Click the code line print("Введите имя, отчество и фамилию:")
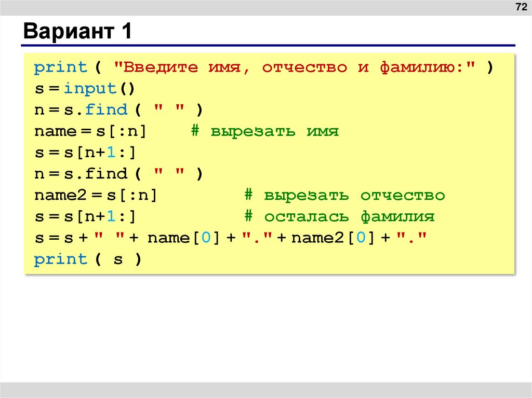 tap(263, 67)
